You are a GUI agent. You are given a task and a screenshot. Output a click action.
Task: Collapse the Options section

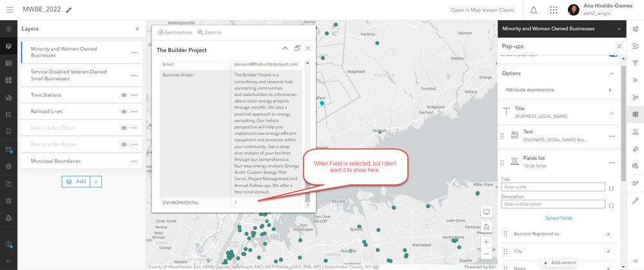pyautogui.click(x=612, y=73)
